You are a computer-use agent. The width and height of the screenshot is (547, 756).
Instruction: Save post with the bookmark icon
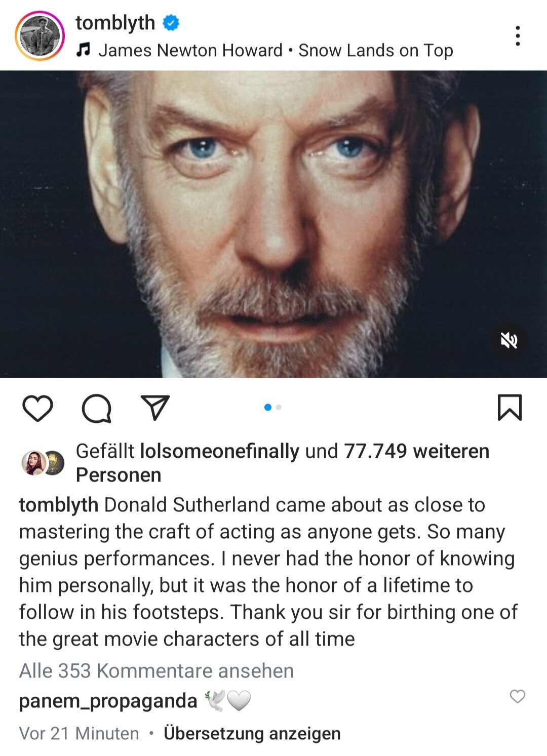click(510, 408)
